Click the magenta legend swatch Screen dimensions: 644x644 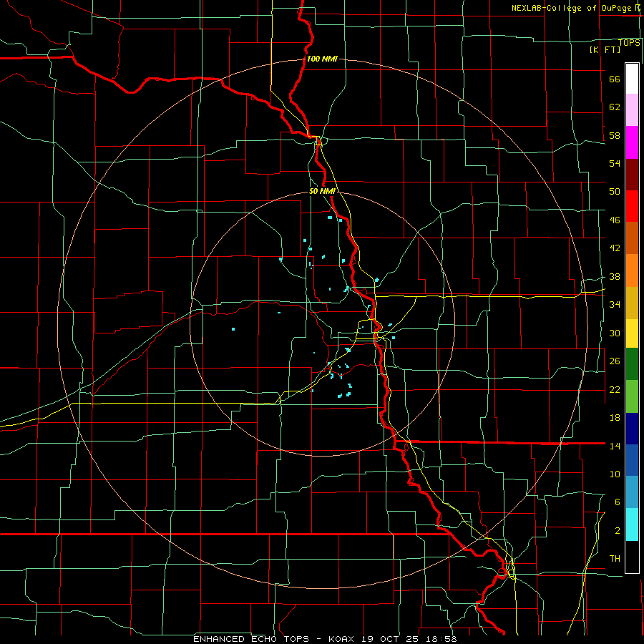tap(632, 142)
